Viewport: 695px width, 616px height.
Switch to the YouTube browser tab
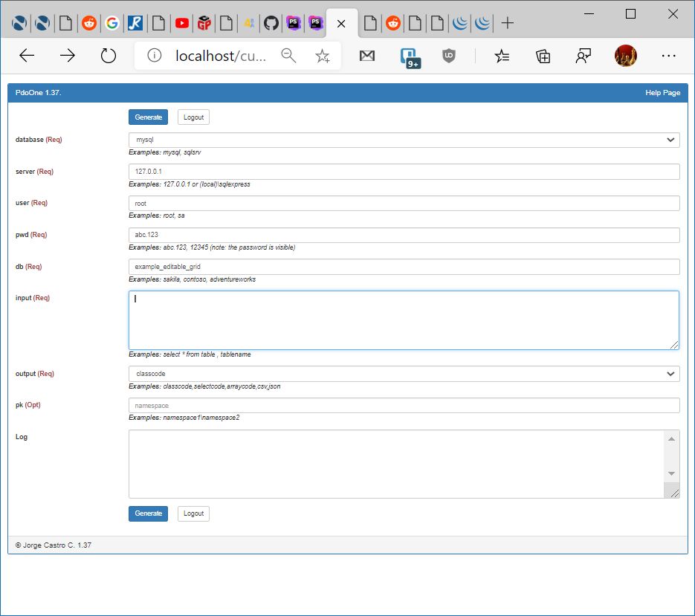[x=182, y=23]
